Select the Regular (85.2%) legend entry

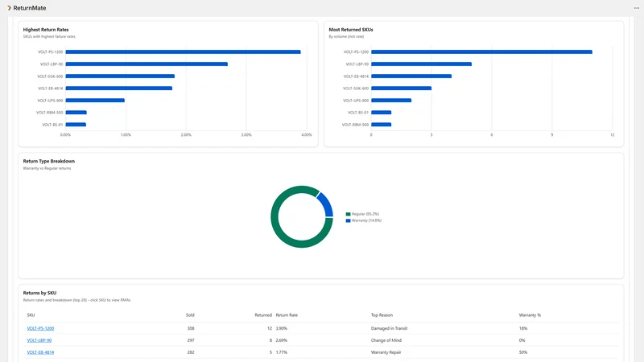(362, 214)
